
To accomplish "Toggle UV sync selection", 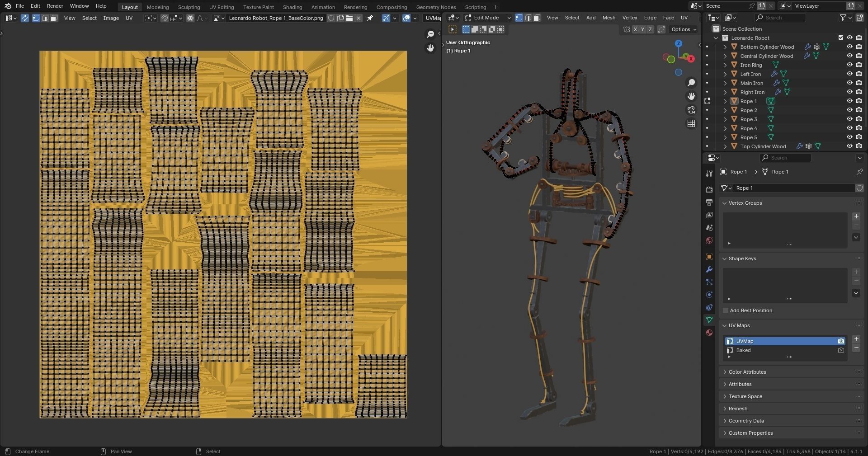I will [x=25, y=18].
